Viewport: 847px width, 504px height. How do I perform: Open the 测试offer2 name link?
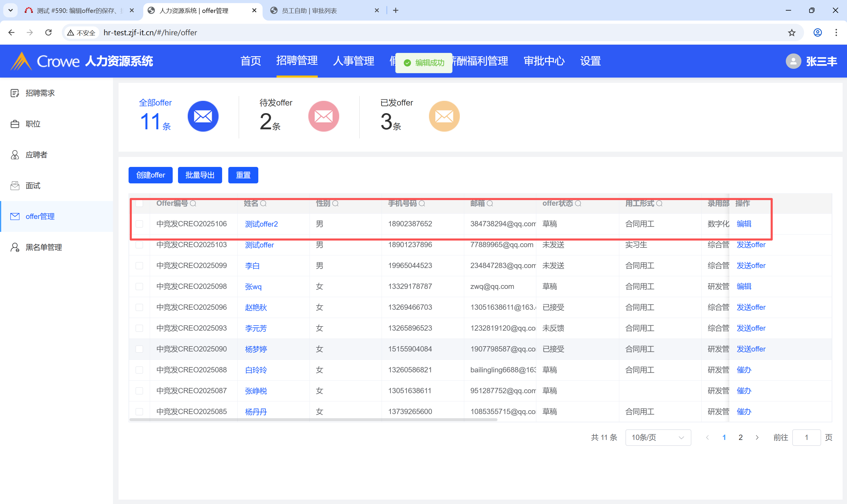click(261, 224)
